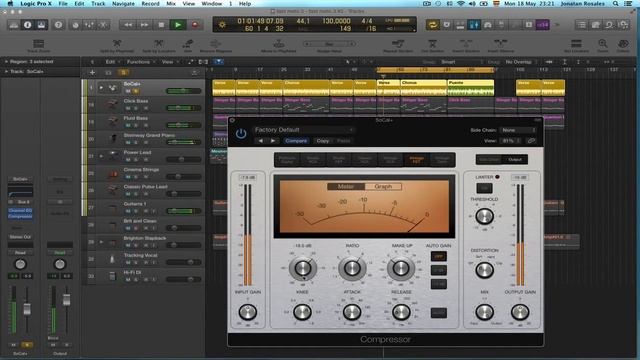Click the compressor threshold knob
Viewport: 640px width, 360px height.
click(302, 268)
